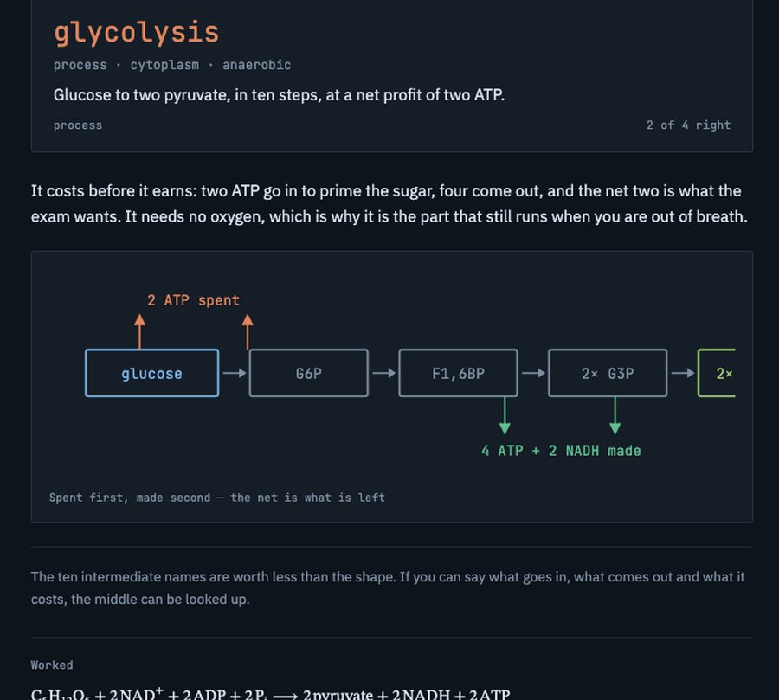Click the partially visible green 2× box
The width and height of the screenshot is (779, 700).
[717, 373]
